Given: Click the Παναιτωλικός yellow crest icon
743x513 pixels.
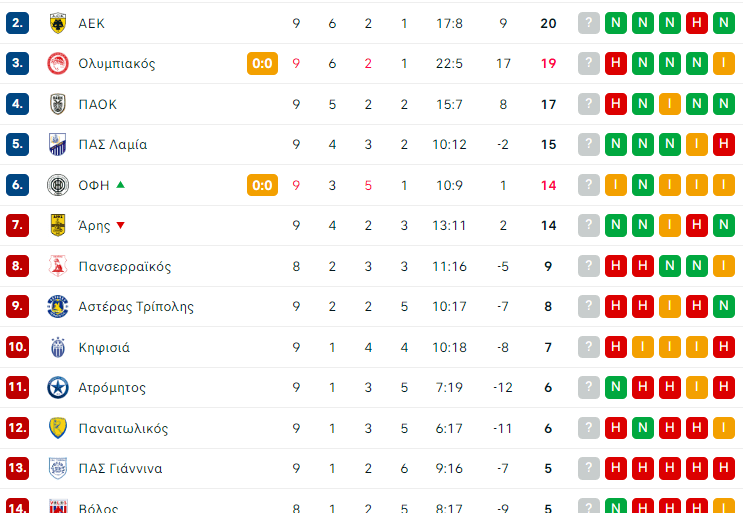Looking at the screenshot, I should point(57,428).
